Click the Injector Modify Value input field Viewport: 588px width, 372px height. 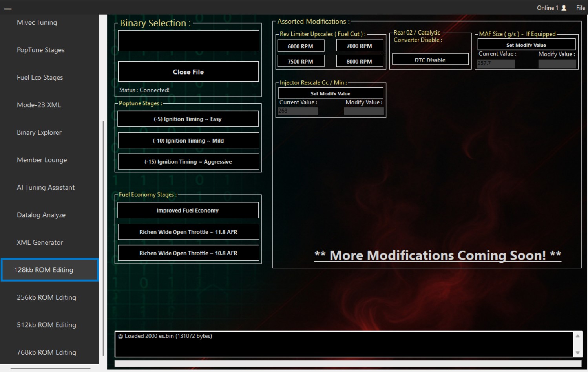coord(363,111)
